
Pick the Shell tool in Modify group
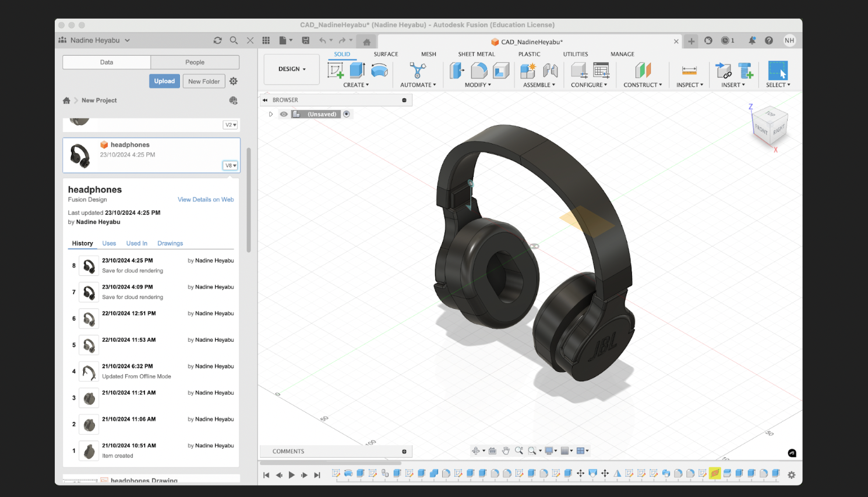click(x=501, y=70)
